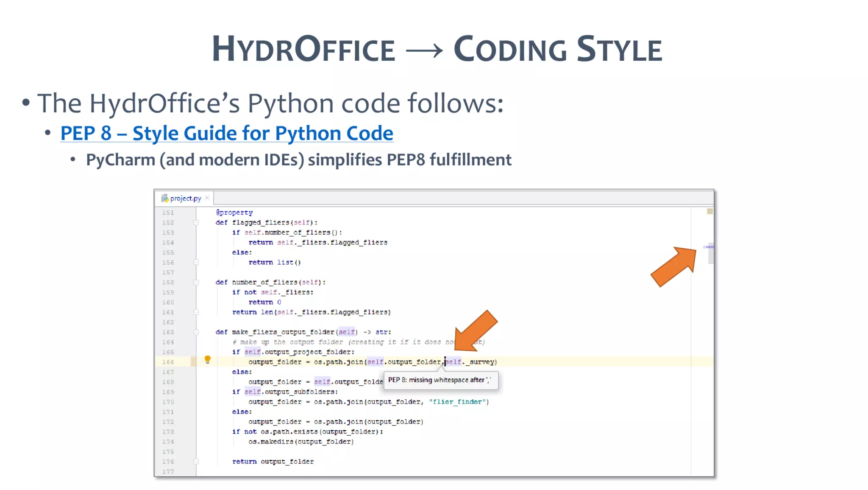868x490 pixels.
Task: Click the Python file icon on project.py tab
Action: pyautogui.click(x=164, y=198)
